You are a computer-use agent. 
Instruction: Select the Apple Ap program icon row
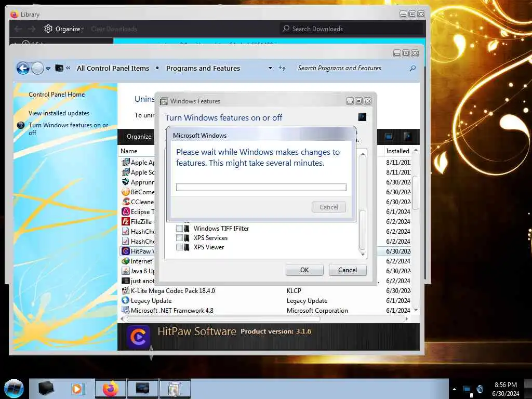(x=126, y=162)
